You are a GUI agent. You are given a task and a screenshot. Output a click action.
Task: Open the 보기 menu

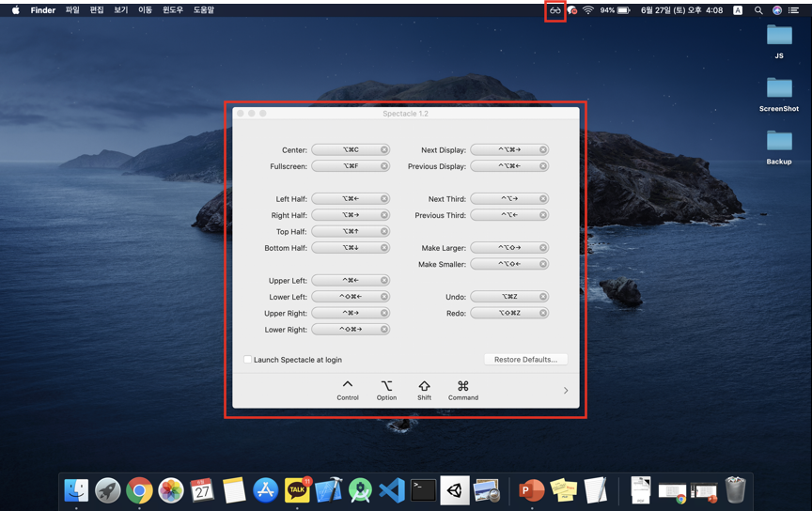121,9
